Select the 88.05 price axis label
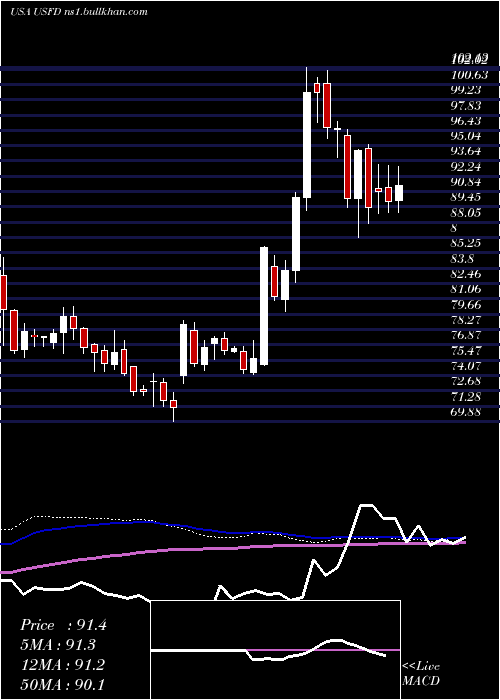This screenshot has height=700, width=500. pos(466,212)
